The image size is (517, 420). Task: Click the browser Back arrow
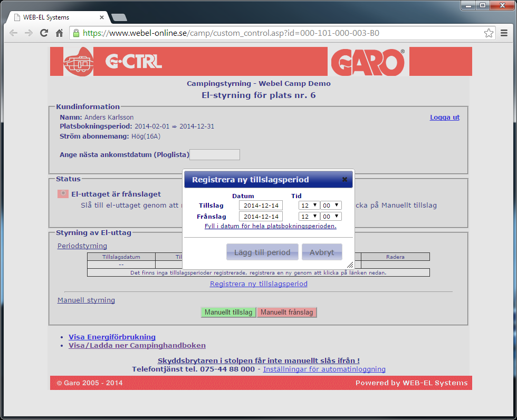14,33
